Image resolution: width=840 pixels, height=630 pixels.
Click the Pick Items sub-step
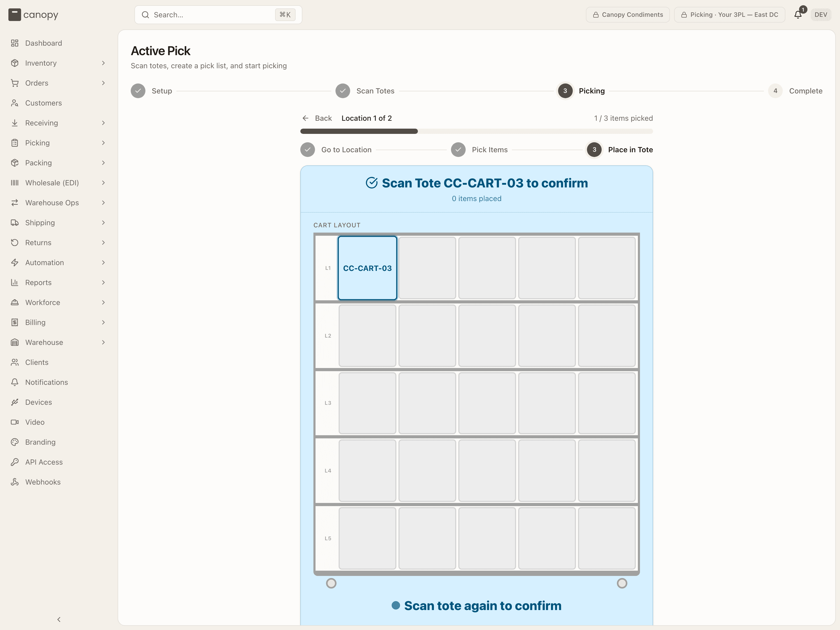pos(479,150)
